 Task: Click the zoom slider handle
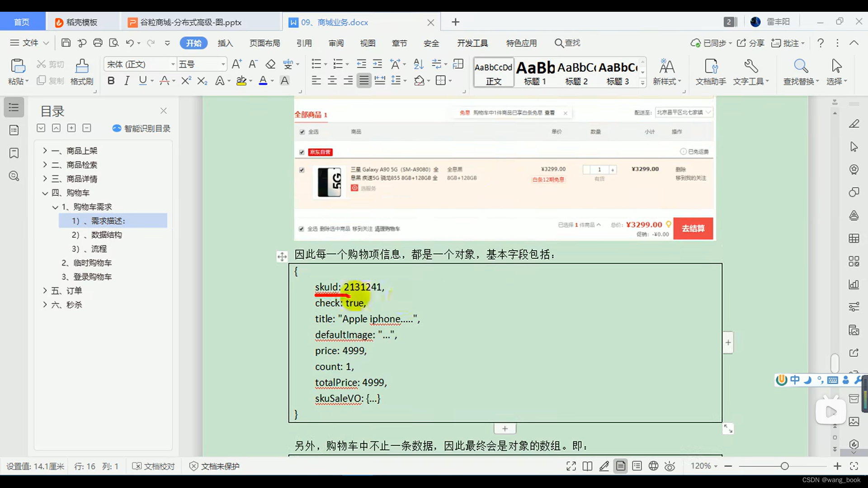point(785,466)
